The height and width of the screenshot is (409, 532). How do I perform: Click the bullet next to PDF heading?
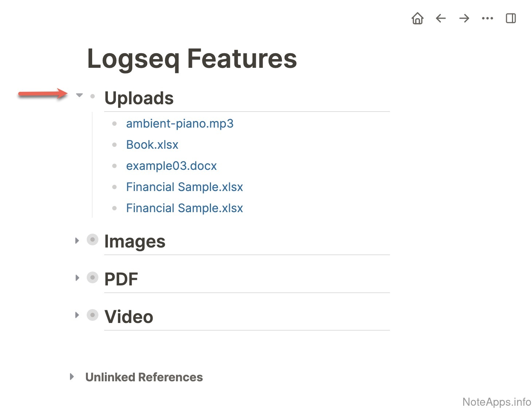click(93, 278)
